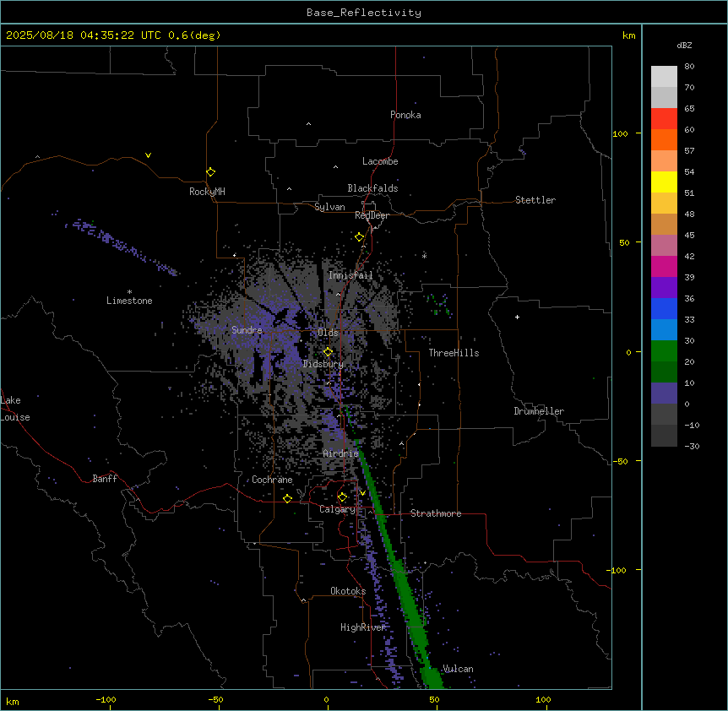Select the mauve 42-45 dBZ legend swatch
Viewport: 728px width, 711px height.
coord(664,246)
